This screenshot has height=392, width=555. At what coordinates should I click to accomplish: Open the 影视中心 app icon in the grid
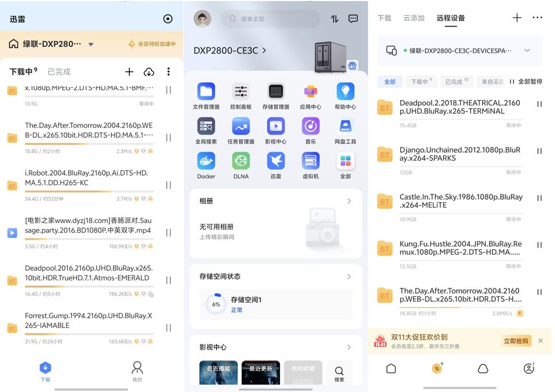pyautogui.click(x=276, y=126)
